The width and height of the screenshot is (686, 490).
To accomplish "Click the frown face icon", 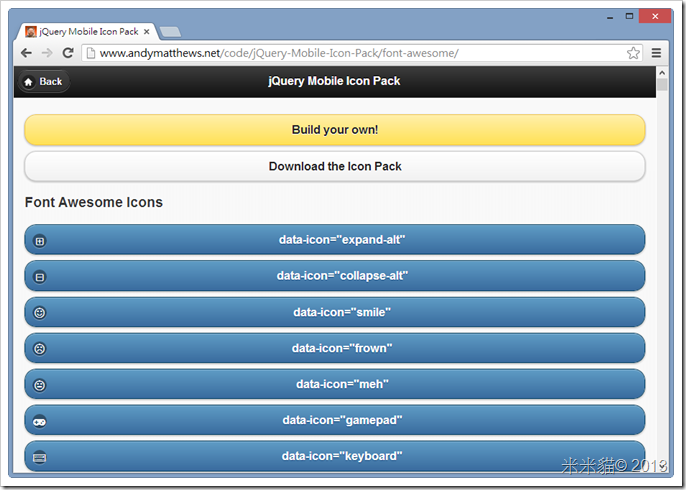I will tap(40, 349).
